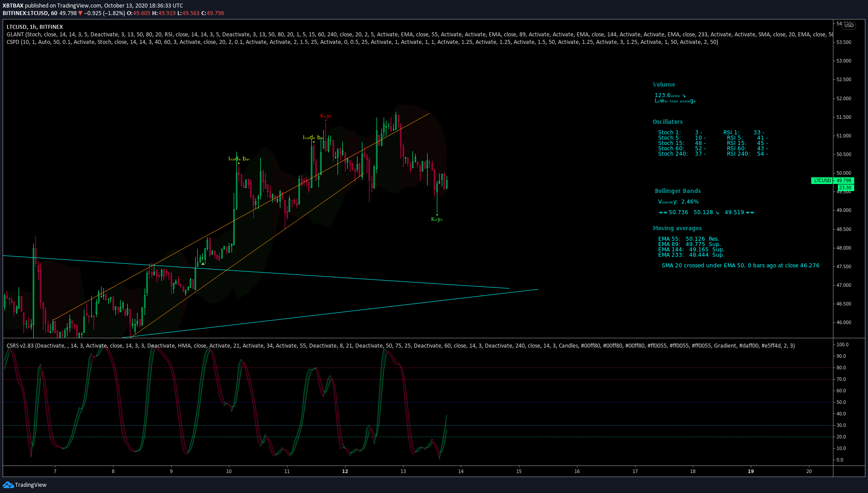Click the 47.000 price axis label
Screen dimensions: 868x493
tap(844, 285)
